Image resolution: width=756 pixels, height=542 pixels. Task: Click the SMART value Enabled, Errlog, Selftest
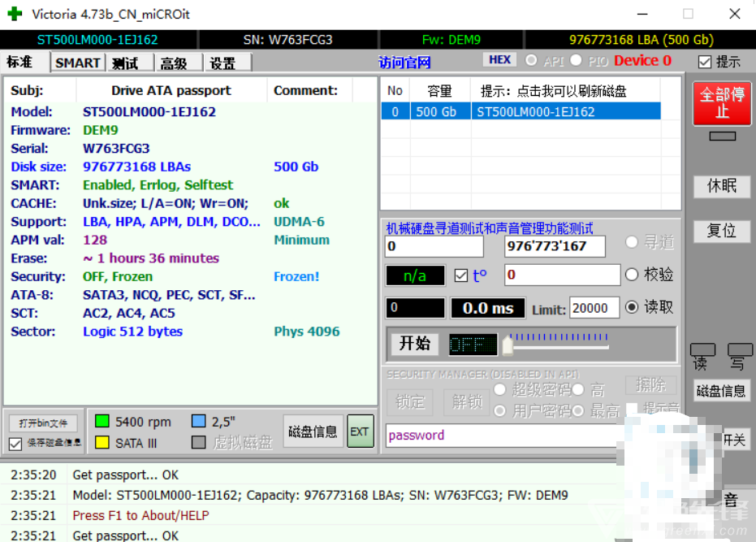coord(158,184)
